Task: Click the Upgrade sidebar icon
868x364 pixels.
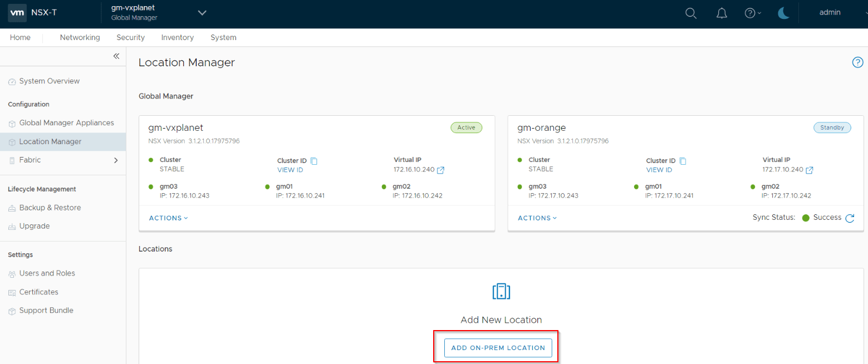Action: (x=12, y=227)
